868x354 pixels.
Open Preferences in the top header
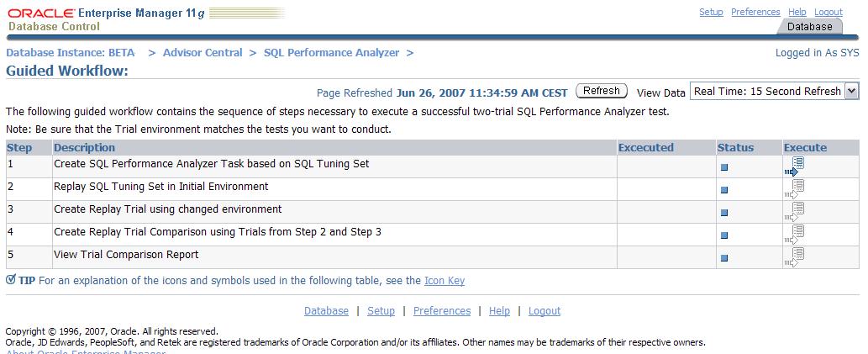coord(755,12)
